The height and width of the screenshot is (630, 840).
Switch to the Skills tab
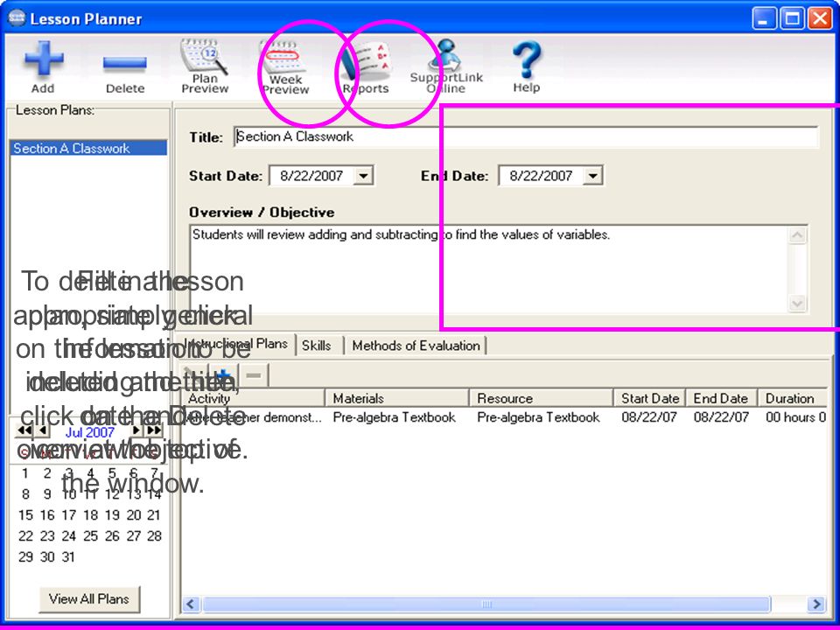pyautogui.click(x=317, y=346)
